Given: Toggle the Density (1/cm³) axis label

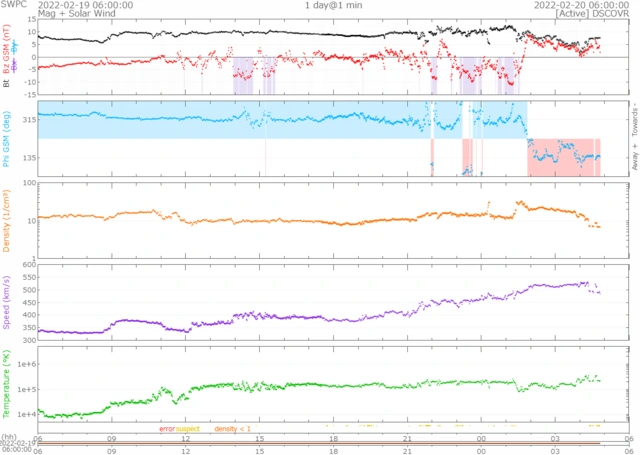Looking at the screenshot, I should [x=6, y=221].
